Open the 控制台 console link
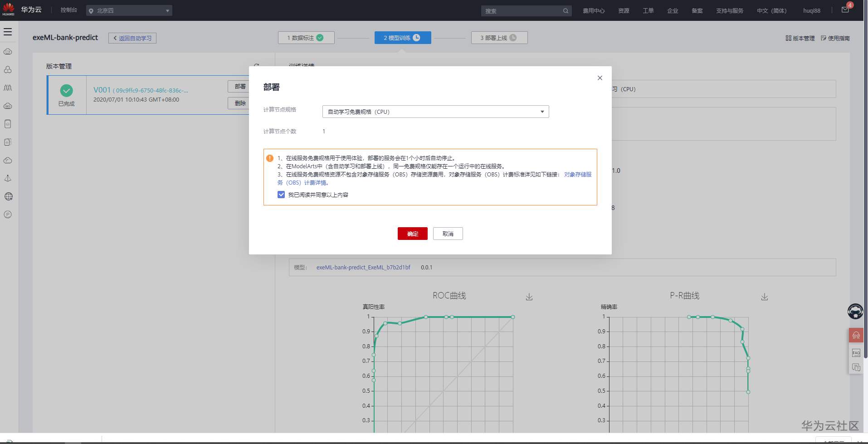 tap(68, 10)
